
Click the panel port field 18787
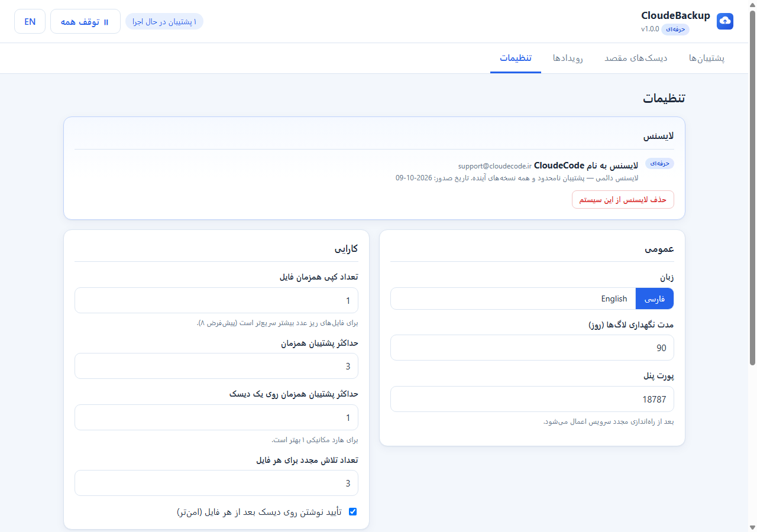[x=532, y=399]
